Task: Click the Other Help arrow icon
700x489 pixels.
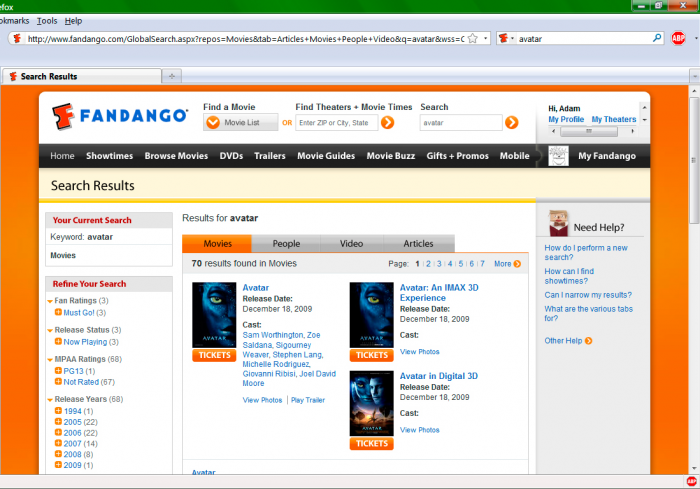Action: tap(588, 341)
